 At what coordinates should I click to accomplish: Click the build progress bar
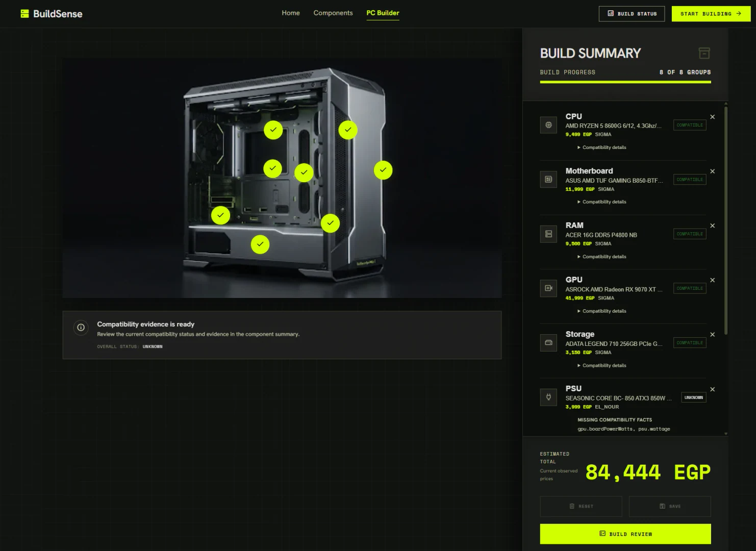[625, 82]
